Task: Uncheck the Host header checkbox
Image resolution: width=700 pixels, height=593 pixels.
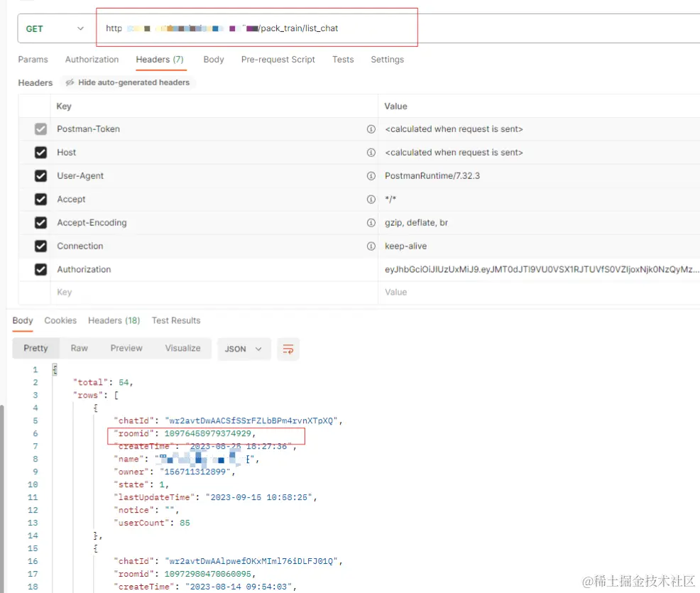Action: point(40,153)
